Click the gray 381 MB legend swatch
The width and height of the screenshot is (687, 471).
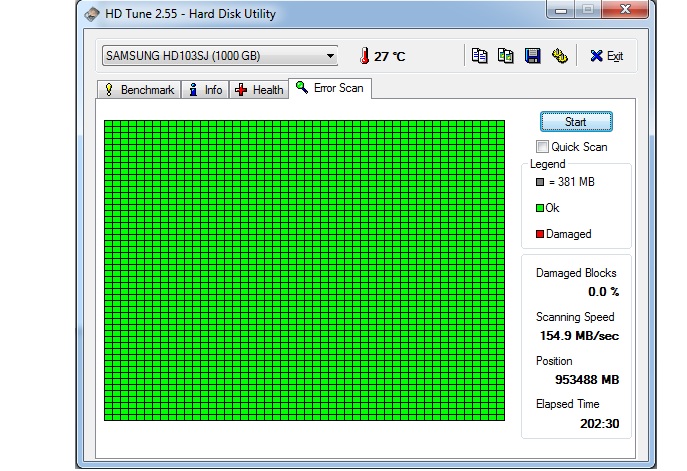tap(540, 182)
